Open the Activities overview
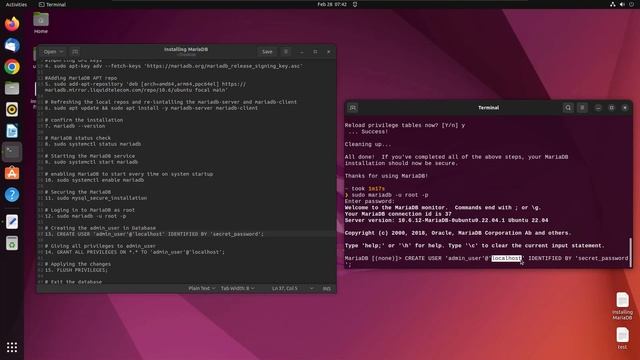This screenshot has width=640, height=360. [x=16, y=4]
